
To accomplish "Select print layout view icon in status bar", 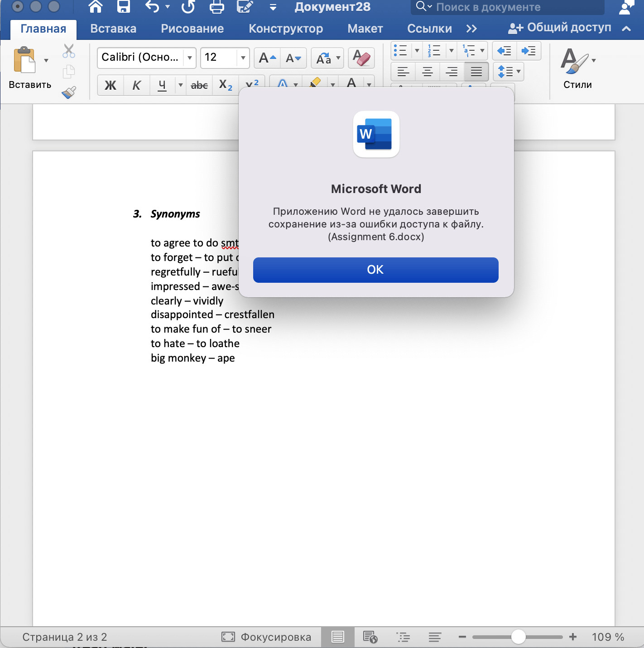I will point(338,637).
